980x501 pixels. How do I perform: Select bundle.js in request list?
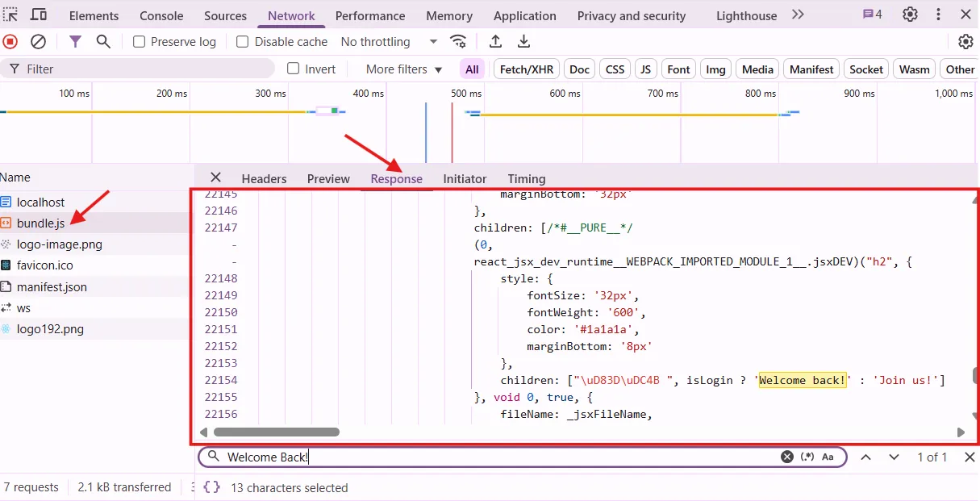40,223
